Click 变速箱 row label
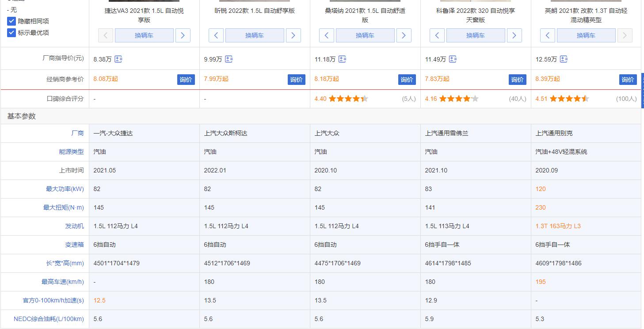 coord(74,245)
